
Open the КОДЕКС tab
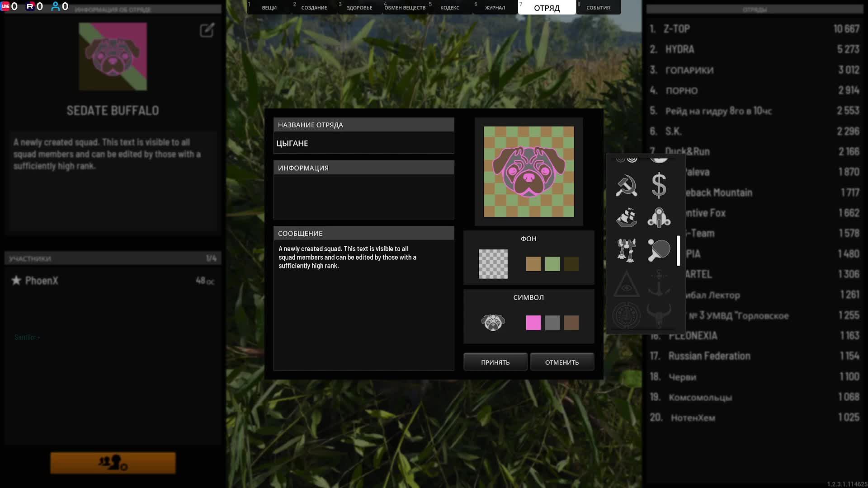pos(449,7)
